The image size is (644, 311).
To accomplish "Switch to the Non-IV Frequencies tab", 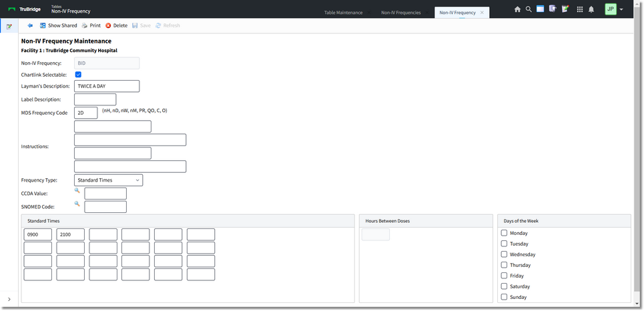I will click(x=401, y=13).
